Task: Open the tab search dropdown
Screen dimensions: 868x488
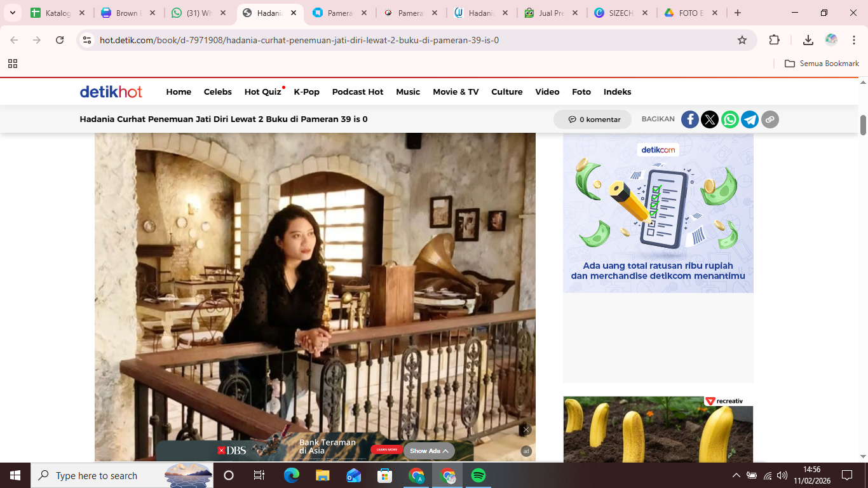Action: click(x=13, y=13)
